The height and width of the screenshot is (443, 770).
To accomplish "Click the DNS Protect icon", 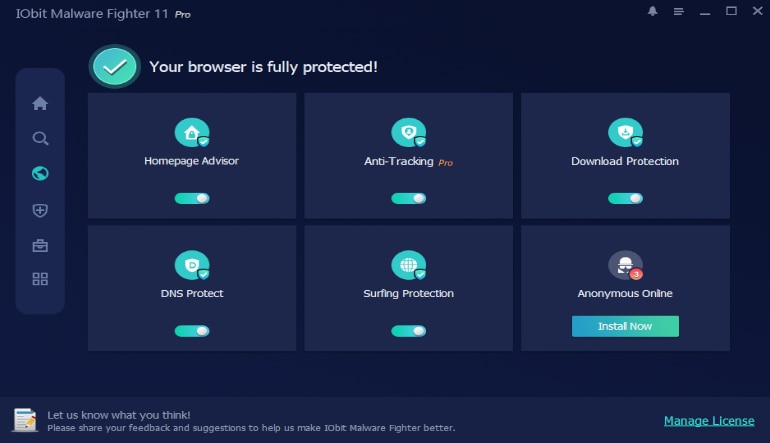I will click(192, 265).
